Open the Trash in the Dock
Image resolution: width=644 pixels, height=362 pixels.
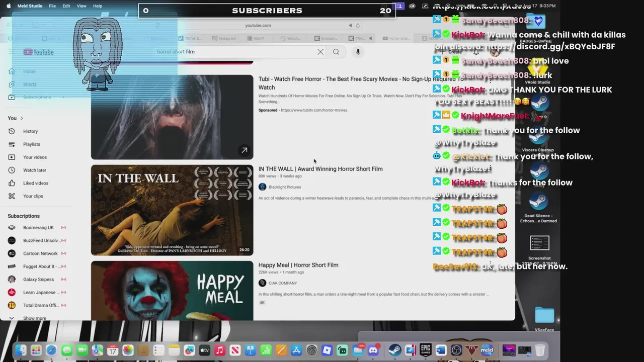(x=540, y=350)
